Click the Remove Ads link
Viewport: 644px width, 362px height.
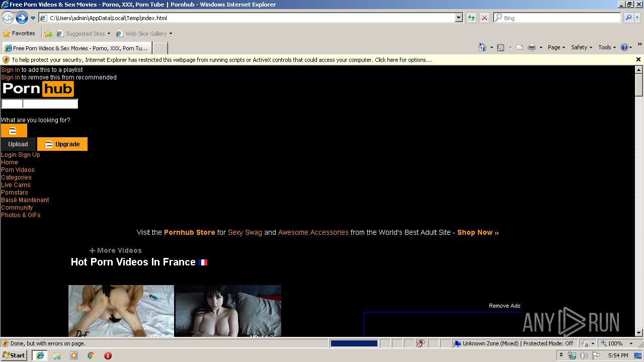click(x=505, y=306)
